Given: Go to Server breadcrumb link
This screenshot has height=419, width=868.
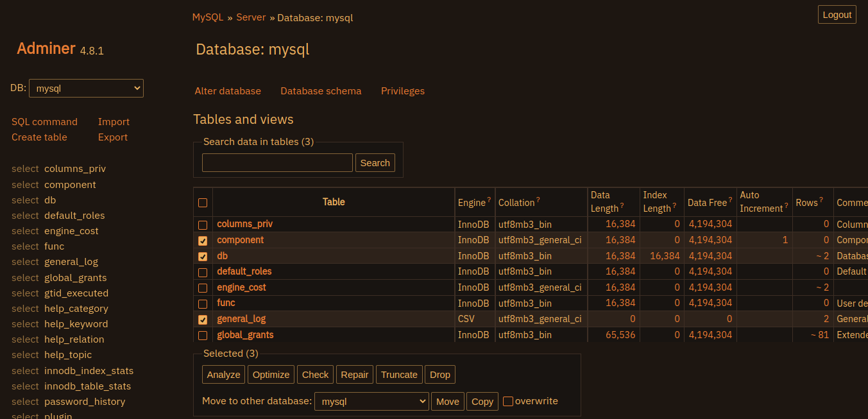Looking at the screenshot, I should [251, 17].
